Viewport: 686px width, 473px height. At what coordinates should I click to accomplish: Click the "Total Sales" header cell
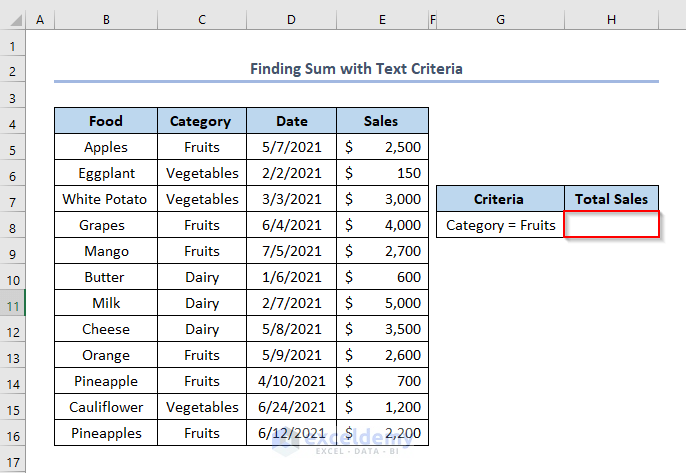(612, 199)
